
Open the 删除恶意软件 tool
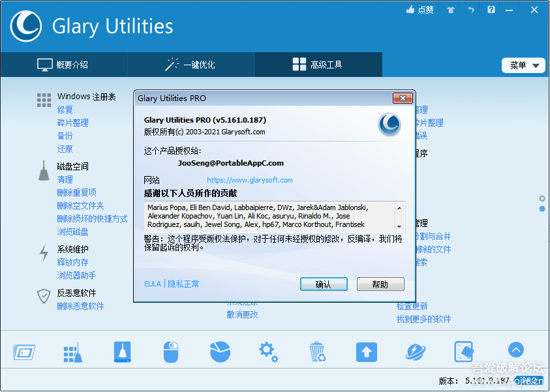click(x=80, y=306)
